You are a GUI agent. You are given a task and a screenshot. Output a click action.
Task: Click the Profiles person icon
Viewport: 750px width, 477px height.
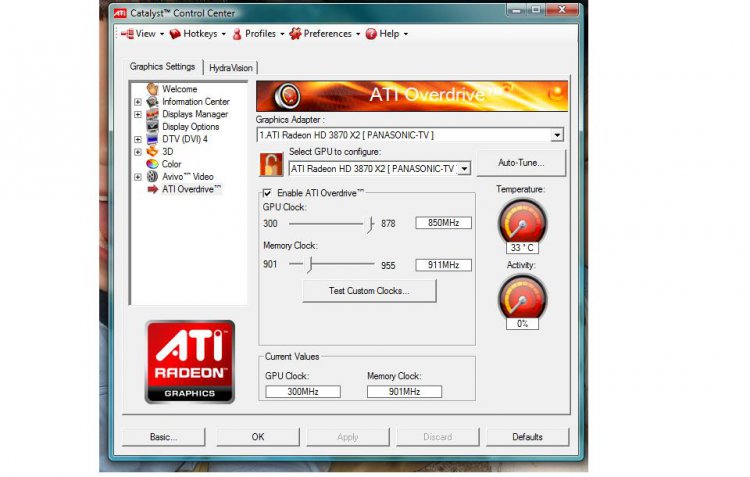[237, 34]
